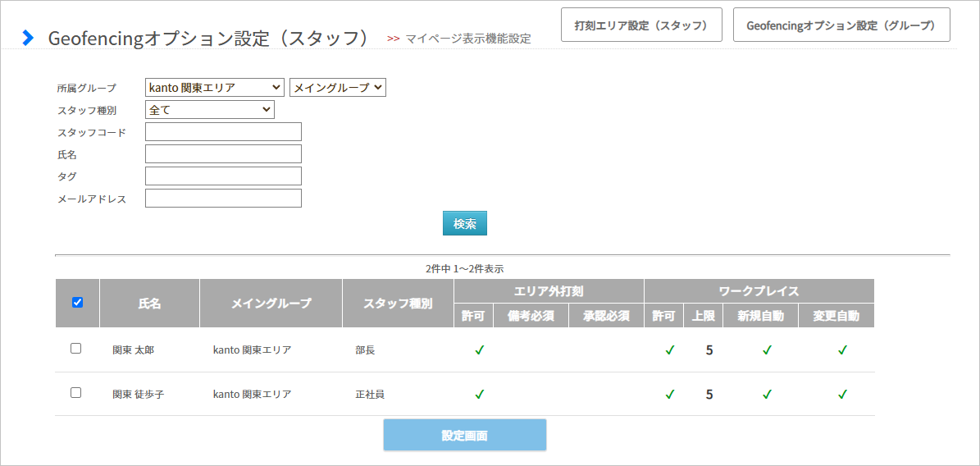This screenshot has width=980, height=466.
Task: Click 関東 太郎's 新規自動 checkmark
Action: (x=767, y=350)
